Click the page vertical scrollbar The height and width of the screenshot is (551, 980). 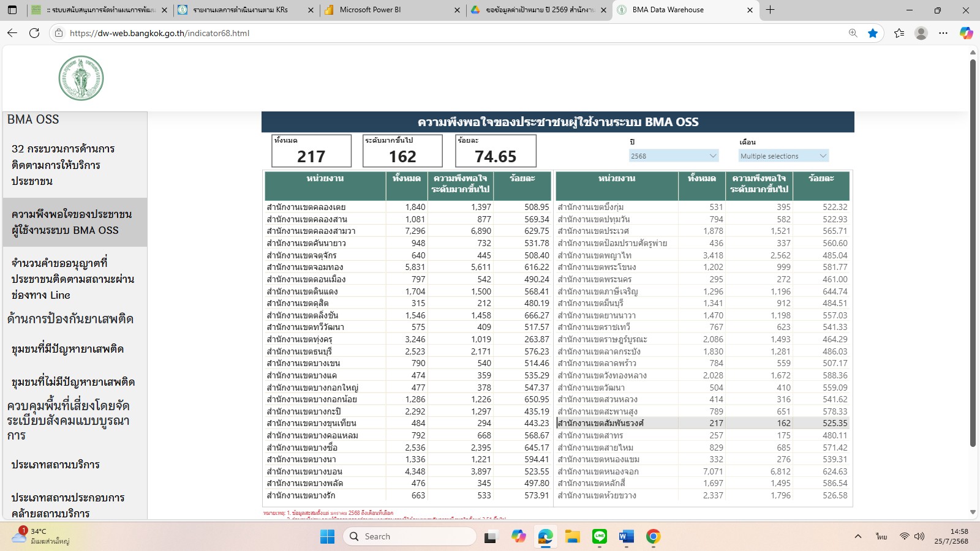coord(973,252)
